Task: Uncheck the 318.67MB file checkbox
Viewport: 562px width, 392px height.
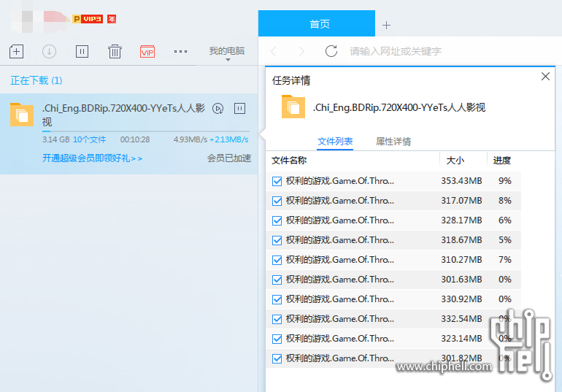Action: [277, 240]
